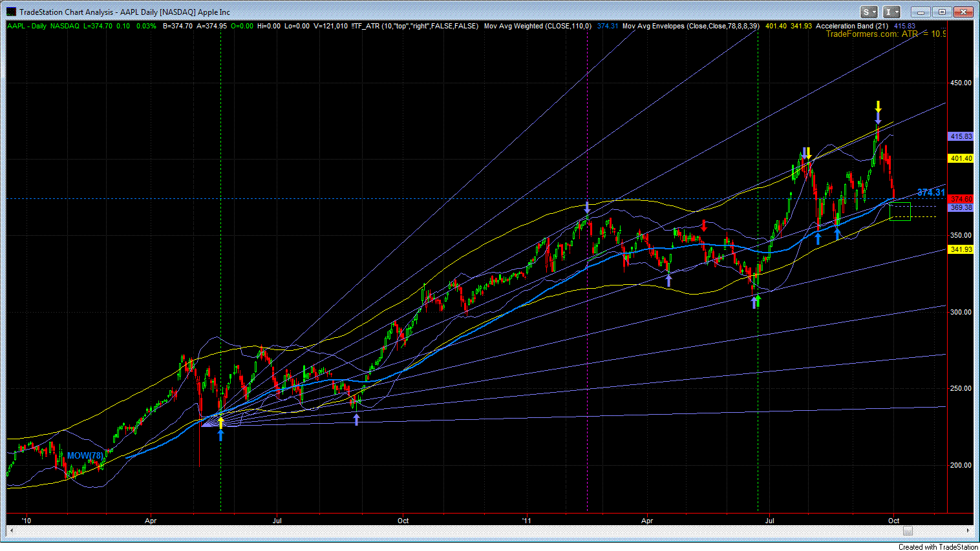
Task: Click the 350.00 price axis label
Action: 961,235
